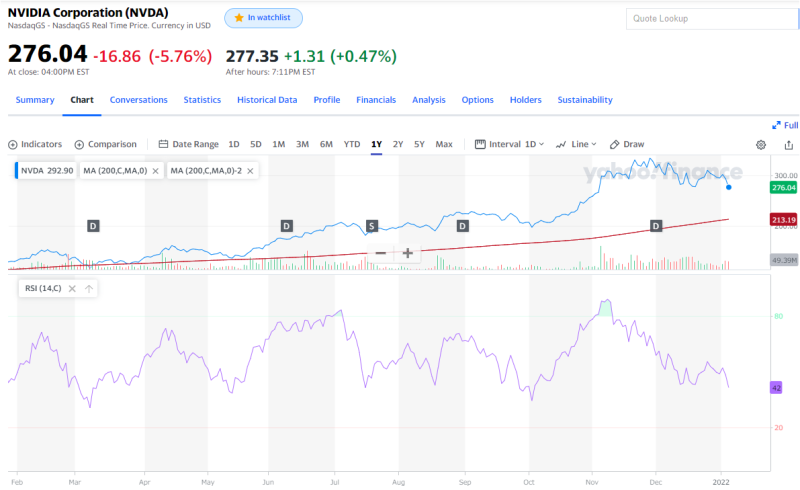This screenshot has width=800, height=490.
Task: Select the YTD range
Action: (352, 144)
